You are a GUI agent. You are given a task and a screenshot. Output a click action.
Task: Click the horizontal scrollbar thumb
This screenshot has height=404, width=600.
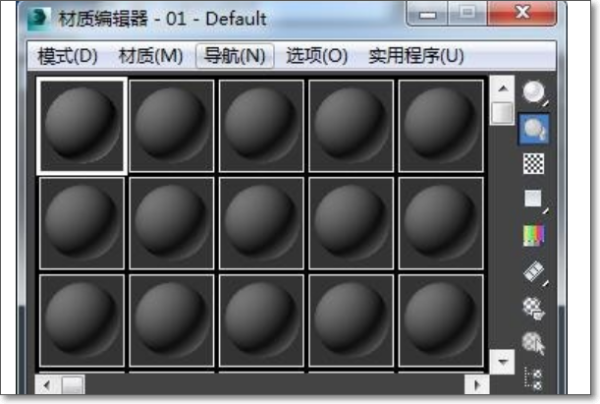pos(73,384)
